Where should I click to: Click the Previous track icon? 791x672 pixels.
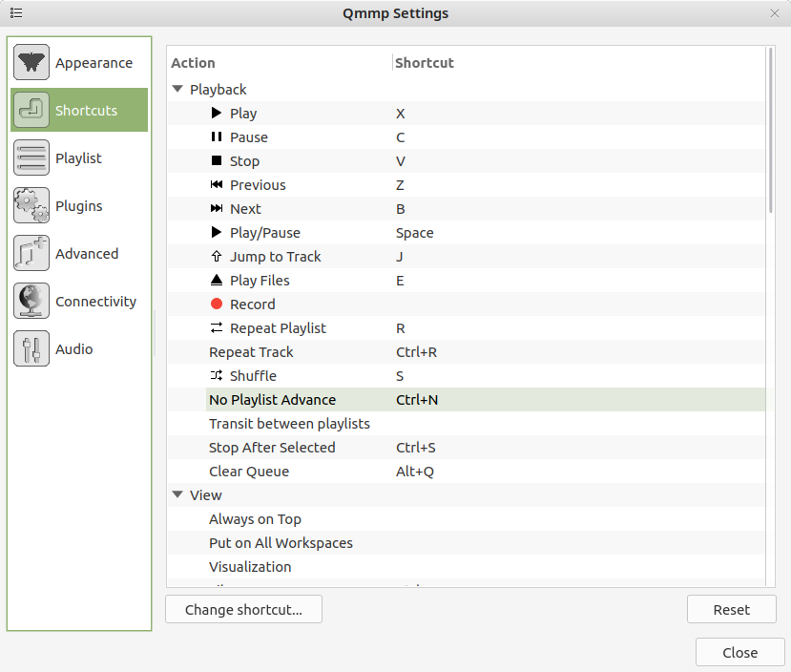tap(217, 184)
